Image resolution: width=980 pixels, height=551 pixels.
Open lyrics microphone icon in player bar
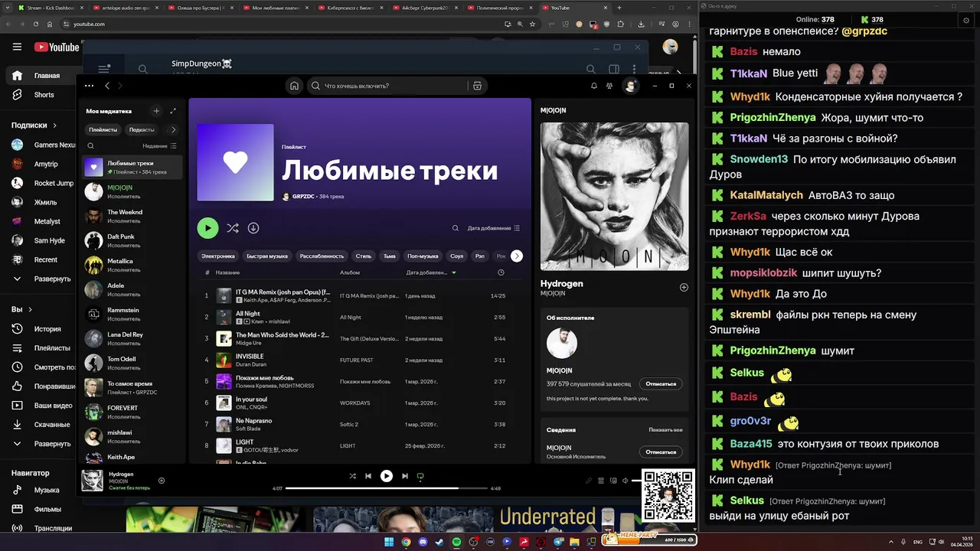(x=589, y=481)
